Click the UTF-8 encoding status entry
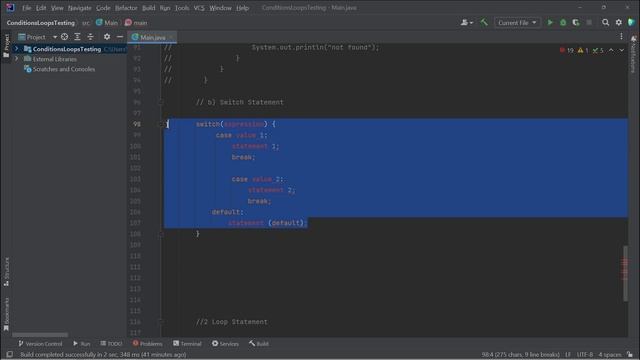This screenshot has width=640, height=360. (585, 355)
